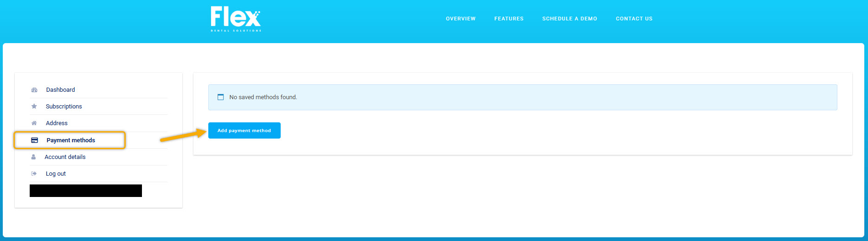
Task: View Account details from the sidebar
Action: pos(65,157)
